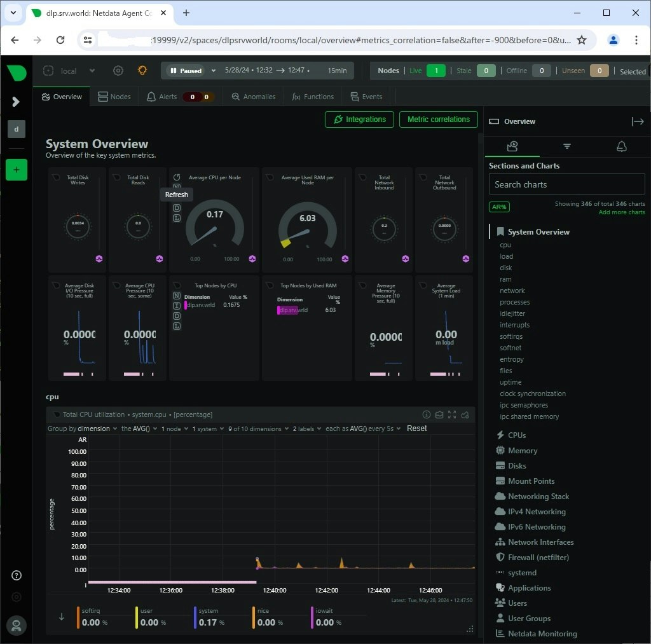Click the D icon on Average CPU per Node chart
The image size is (651, 644).
click(177, 208)
